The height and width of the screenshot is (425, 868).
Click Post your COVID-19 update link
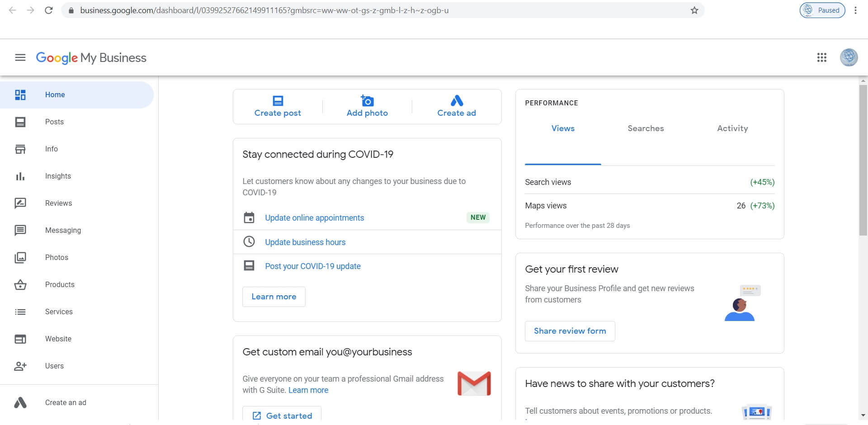click(x=313, y=266)
